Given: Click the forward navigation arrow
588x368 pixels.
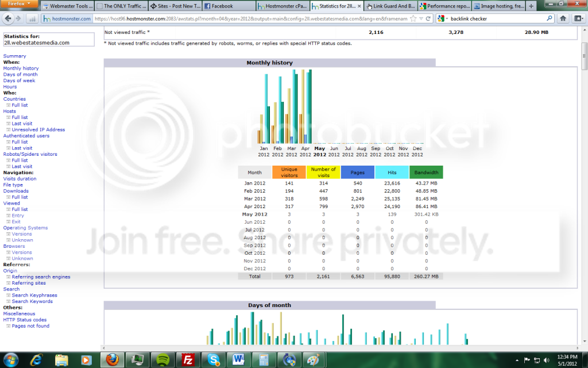Looking at the screenshot, I should (x=18, y=18).
